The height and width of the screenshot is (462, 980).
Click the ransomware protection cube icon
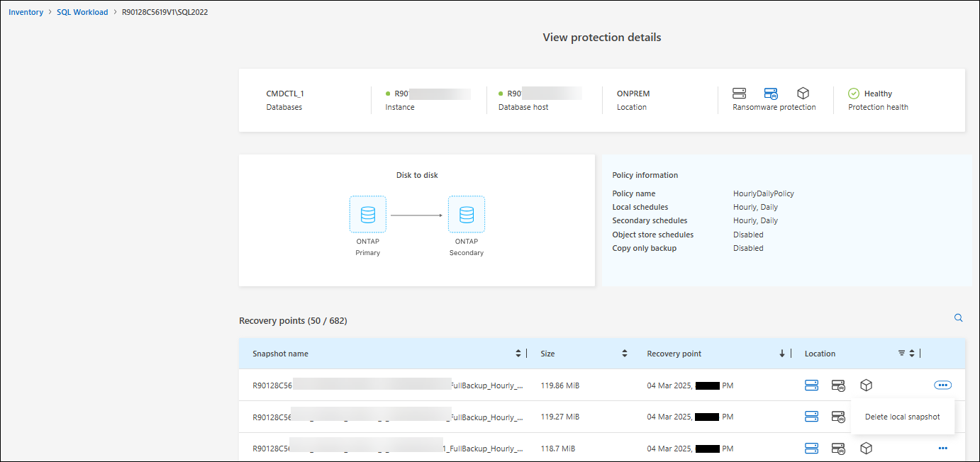(803, 94)
